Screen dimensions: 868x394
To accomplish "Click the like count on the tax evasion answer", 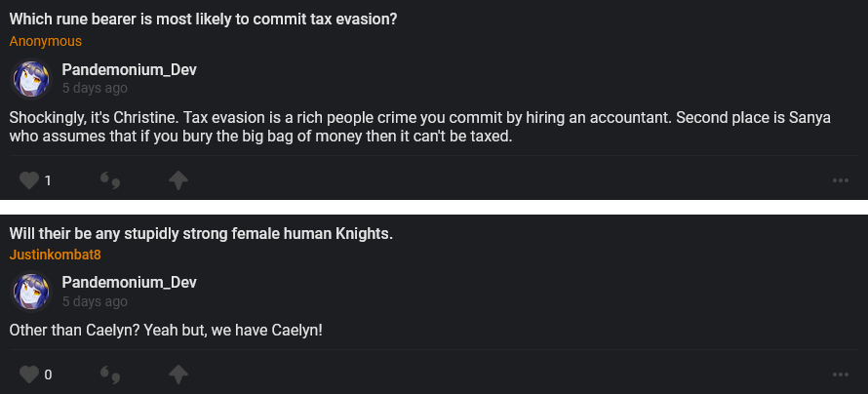I will click(x=48, y=180).
